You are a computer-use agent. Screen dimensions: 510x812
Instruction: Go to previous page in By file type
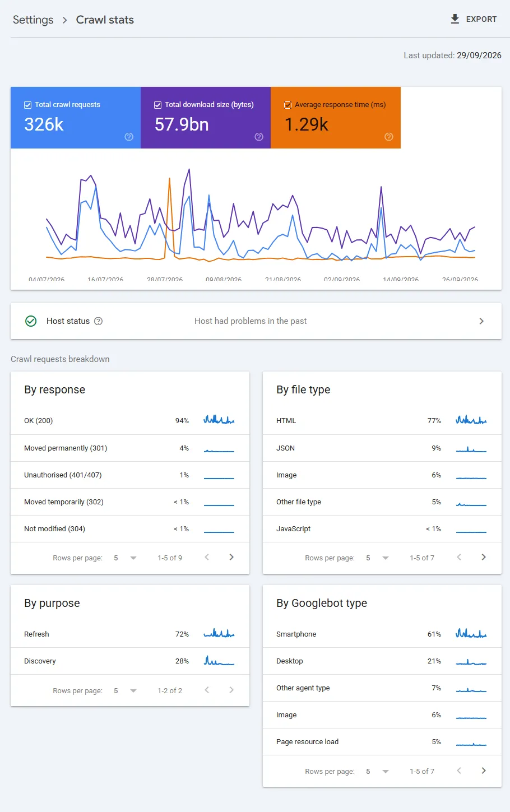tap(459, 557)
